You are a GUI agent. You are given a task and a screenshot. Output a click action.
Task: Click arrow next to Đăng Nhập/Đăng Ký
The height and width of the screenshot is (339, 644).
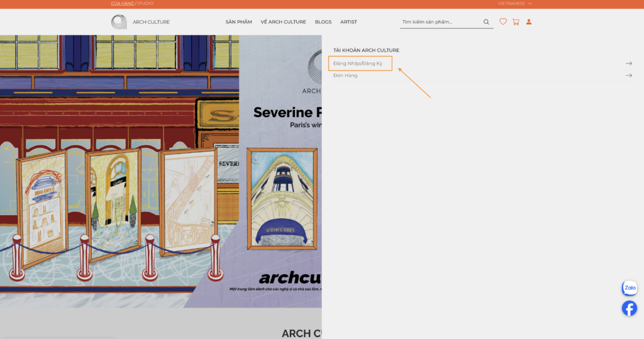tap(629, 64)
